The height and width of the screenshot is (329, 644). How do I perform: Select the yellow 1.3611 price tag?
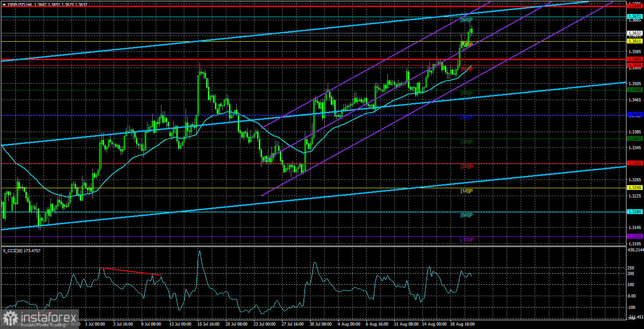tap(635, 41)
